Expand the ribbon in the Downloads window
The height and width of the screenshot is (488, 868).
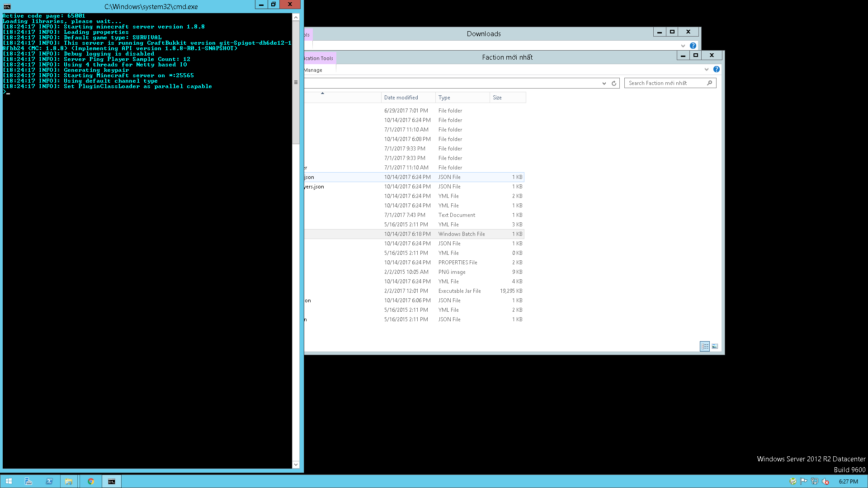click(x=683, y=46)
